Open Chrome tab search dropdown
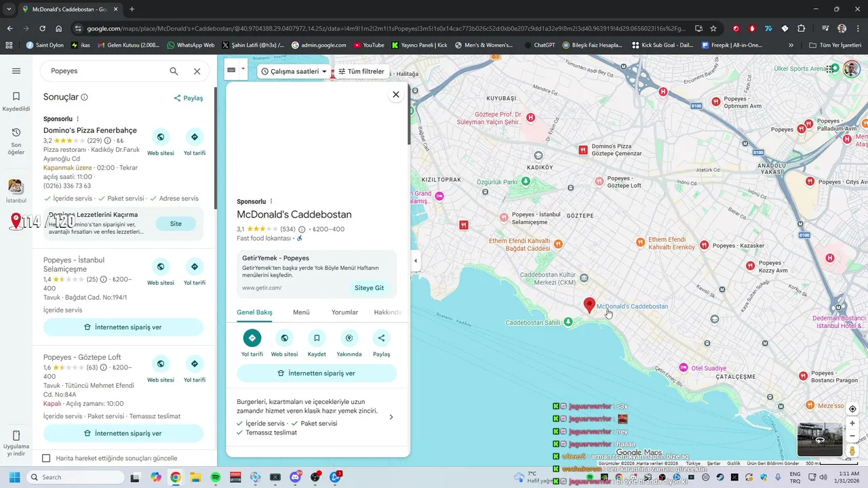This screenshot has width=868, height=488. pyautogui.click(x=9, y=9)
